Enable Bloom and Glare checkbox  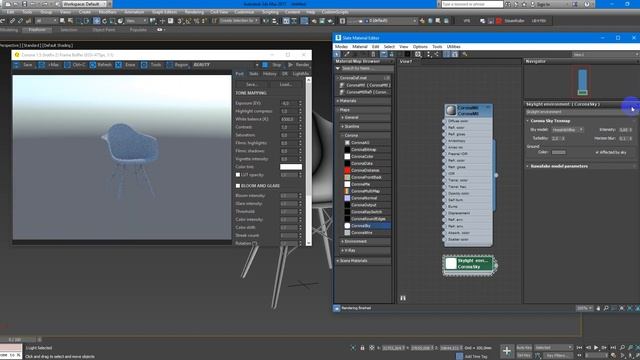[238, 186]
